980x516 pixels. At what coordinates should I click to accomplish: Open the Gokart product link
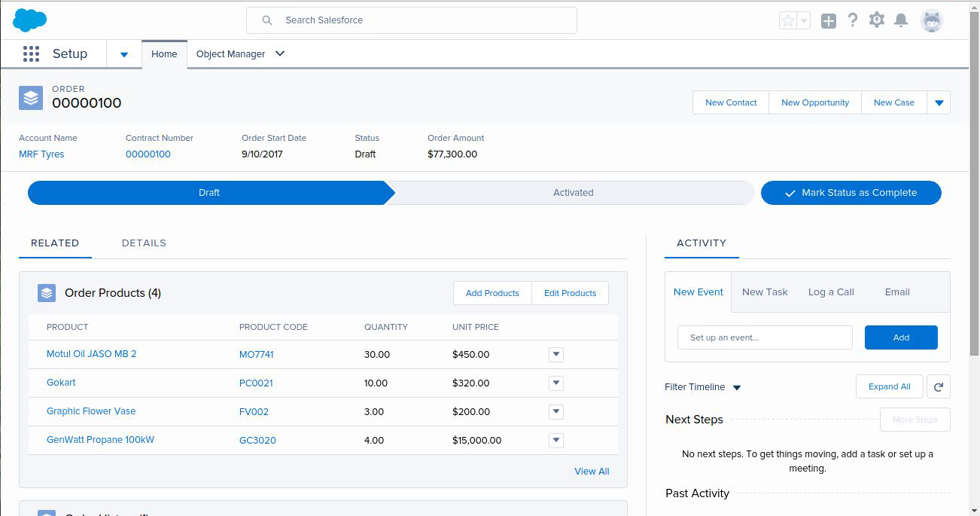tap(61, 383)
